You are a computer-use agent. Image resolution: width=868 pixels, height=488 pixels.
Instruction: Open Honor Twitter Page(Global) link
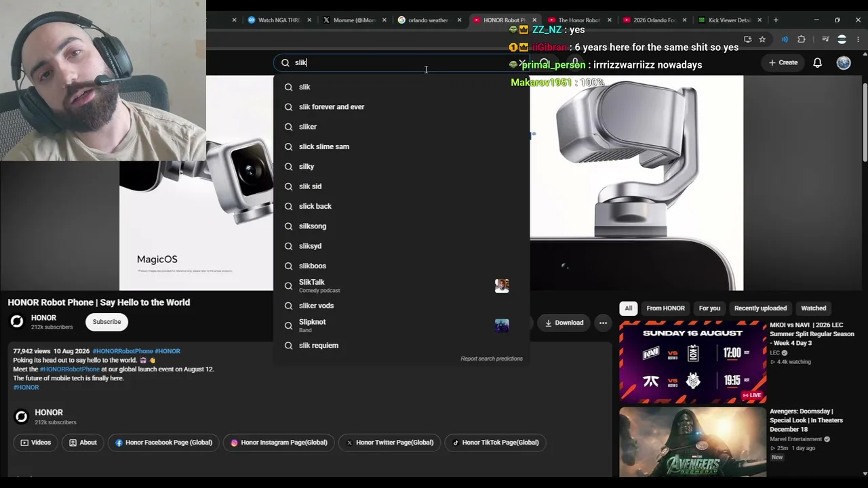(x=390, y=443)
